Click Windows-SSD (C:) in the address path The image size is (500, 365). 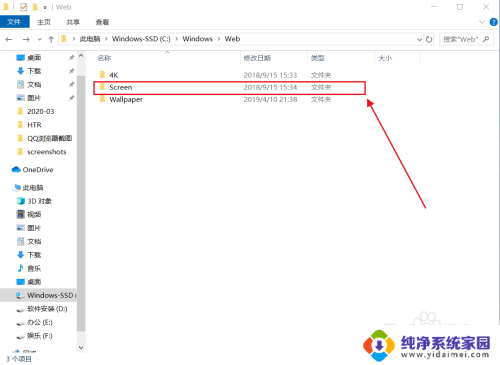[141, 39]
